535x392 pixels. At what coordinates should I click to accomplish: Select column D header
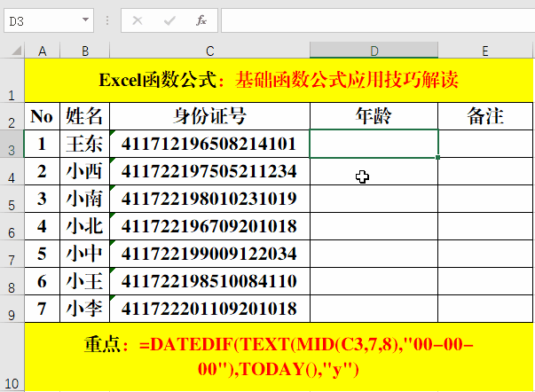(x=374, y=51)
